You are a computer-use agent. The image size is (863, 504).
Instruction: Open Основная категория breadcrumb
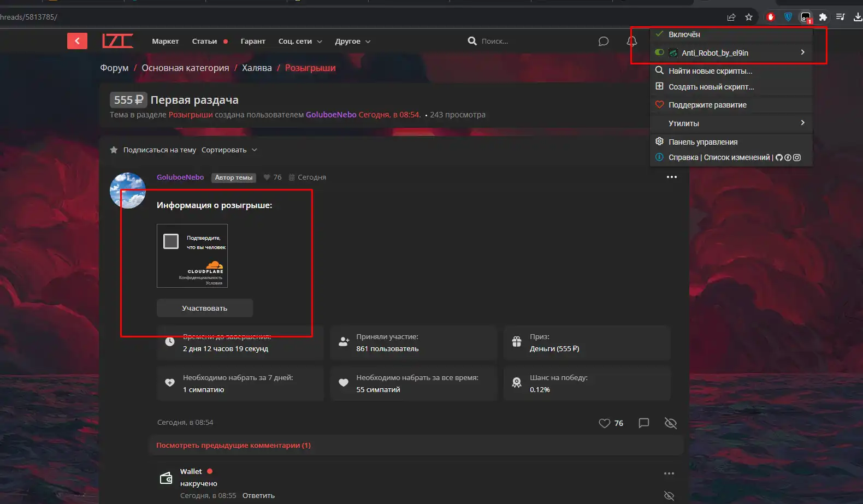185,68
